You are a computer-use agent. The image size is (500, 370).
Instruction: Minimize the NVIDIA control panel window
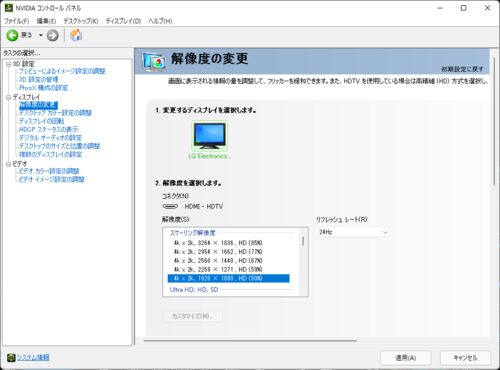tap(440, 8)
